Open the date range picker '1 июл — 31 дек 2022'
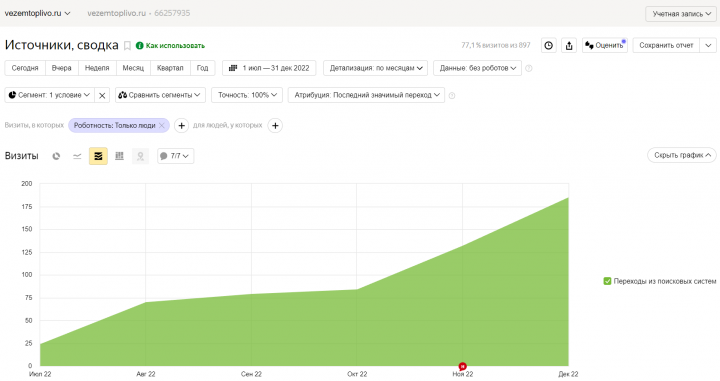Viewport: 720px width, 381px height. coord(269,68)
